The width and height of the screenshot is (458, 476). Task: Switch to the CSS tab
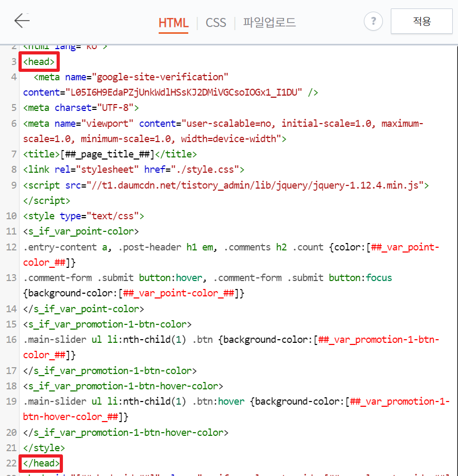[216, 23]
